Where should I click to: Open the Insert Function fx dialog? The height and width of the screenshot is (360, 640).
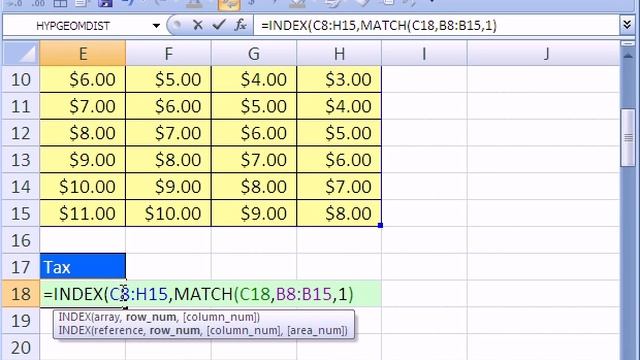pos(240,25)
